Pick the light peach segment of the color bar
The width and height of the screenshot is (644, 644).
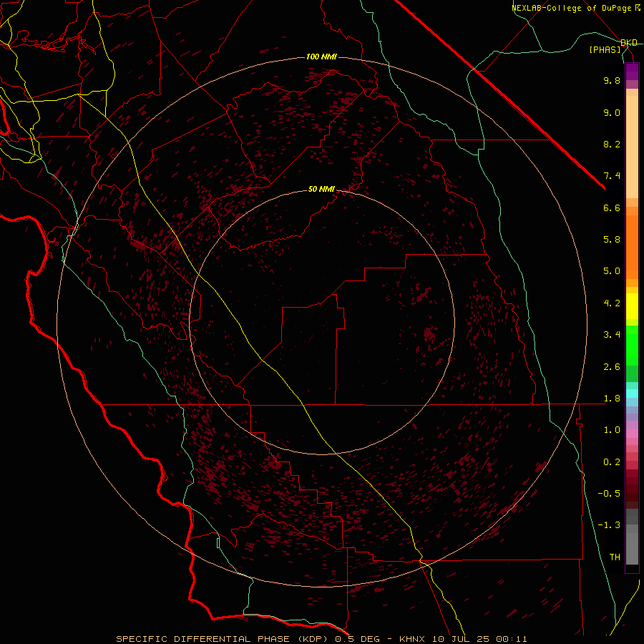click(632, 147)
